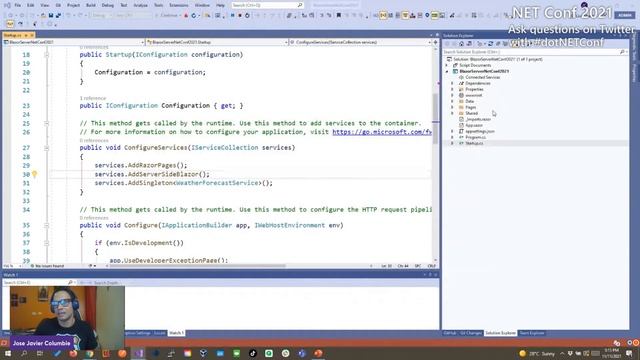
Task: Click the weather widget in system tray
Action: (x=537, y=353)
